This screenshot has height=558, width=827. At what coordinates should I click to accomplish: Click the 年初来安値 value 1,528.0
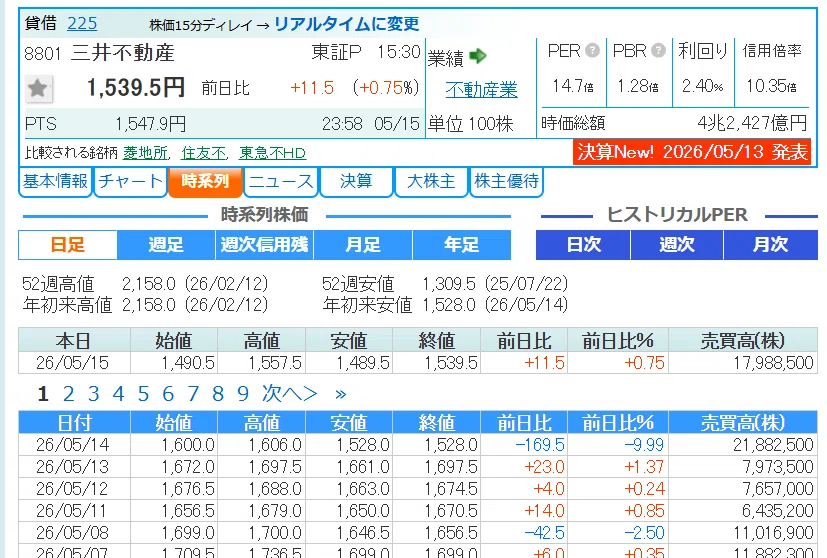pyautogui.click(x=449, y=305)
